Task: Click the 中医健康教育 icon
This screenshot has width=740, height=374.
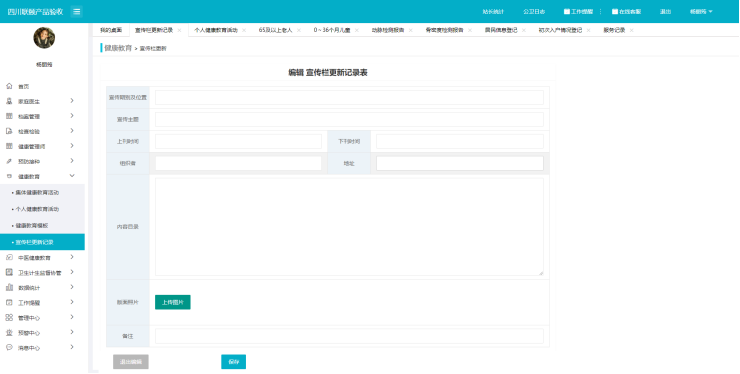Action: point(9,257)
